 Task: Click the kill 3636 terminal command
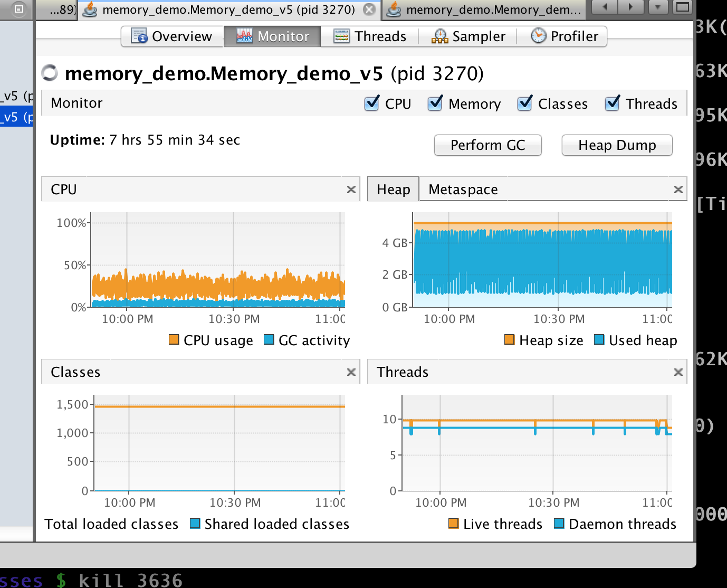130,580
